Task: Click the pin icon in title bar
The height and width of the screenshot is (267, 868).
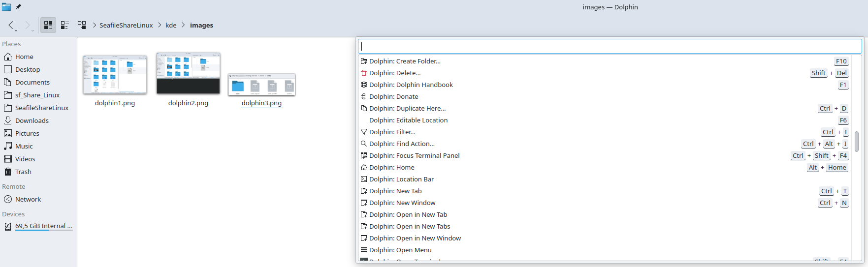Action: click(x=19, y=7)
